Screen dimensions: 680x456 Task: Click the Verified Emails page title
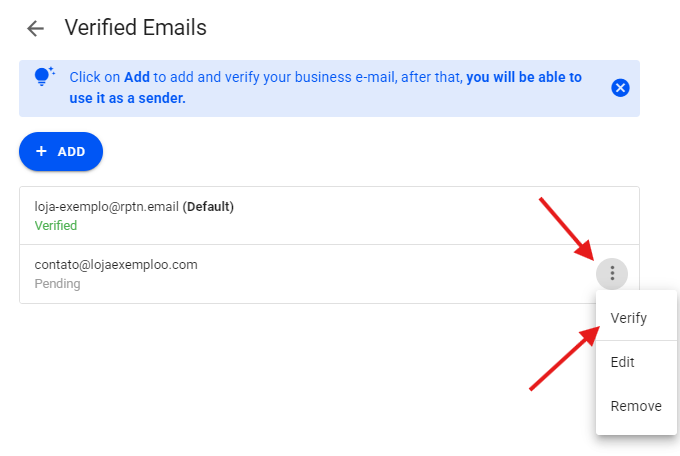point(136,28)
